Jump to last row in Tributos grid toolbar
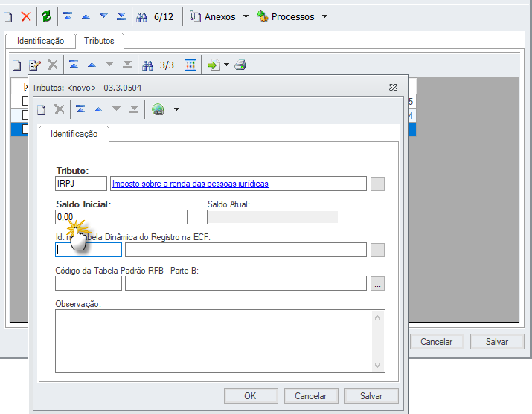Viewport: 532px width, 414px height. [x=127, y=65]
